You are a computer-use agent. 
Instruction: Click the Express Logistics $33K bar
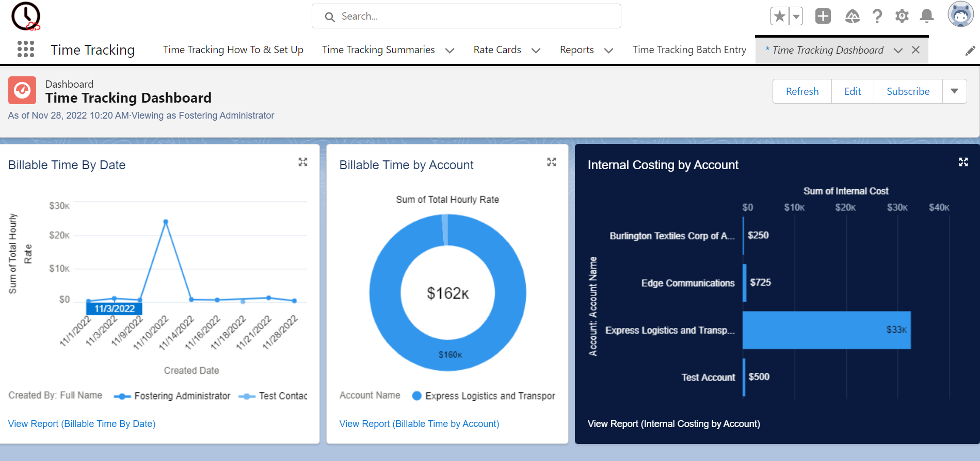pos(826,330)
